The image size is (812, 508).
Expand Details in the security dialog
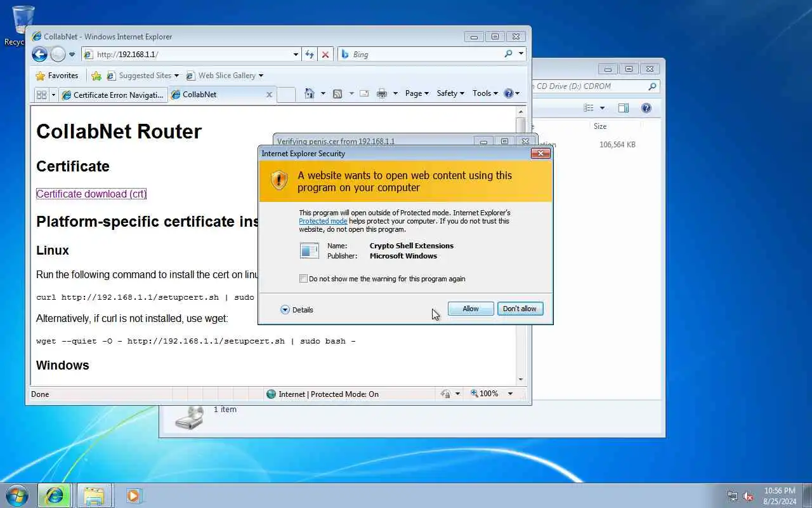(297, 310)
